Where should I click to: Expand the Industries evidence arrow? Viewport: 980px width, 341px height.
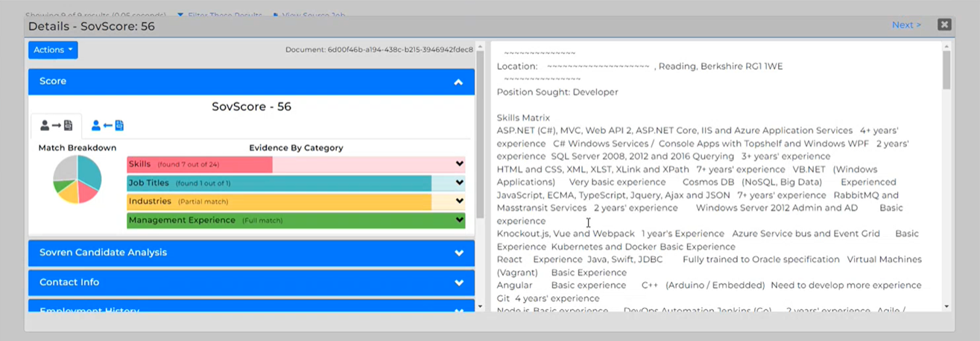459,202
